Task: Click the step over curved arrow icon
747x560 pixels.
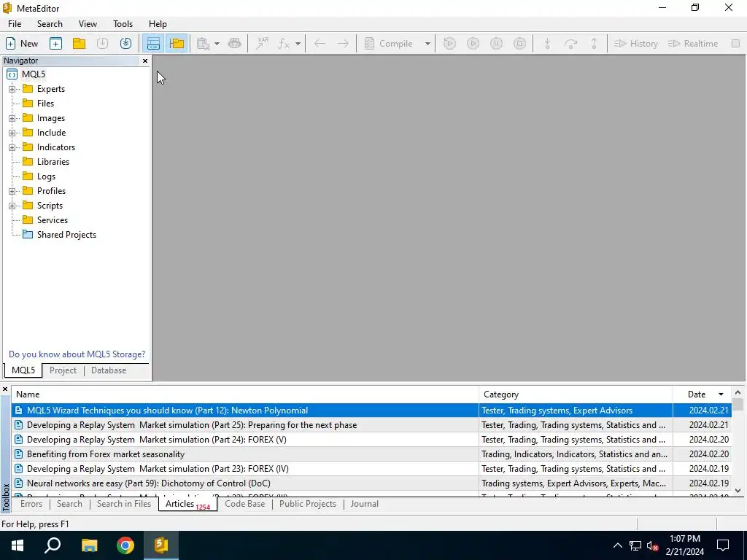Action: pos(570,43)
